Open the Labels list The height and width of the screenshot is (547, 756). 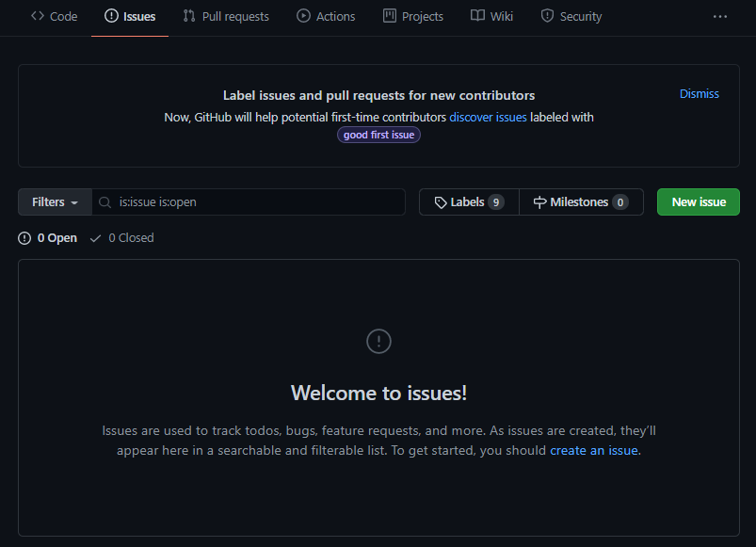click(469, 201)
